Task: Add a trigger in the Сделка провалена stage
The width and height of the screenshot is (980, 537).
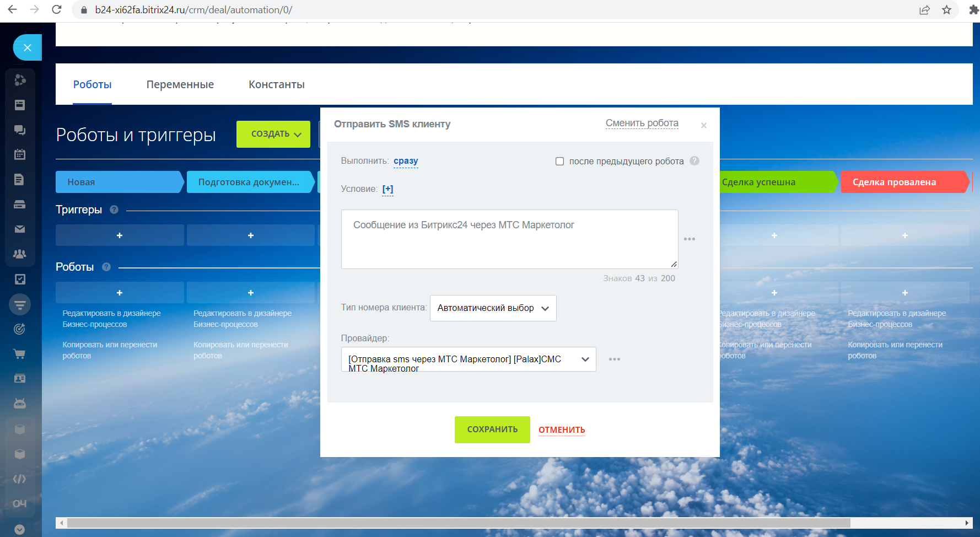Action: tap(905, 235)
